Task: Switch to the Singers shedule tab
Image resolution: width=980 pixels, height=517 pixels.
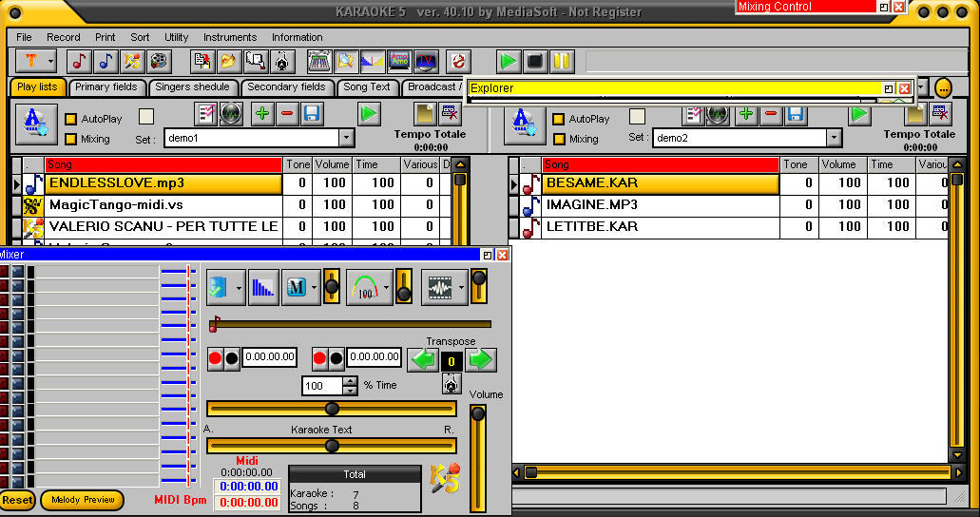Action: coord(192,86)
